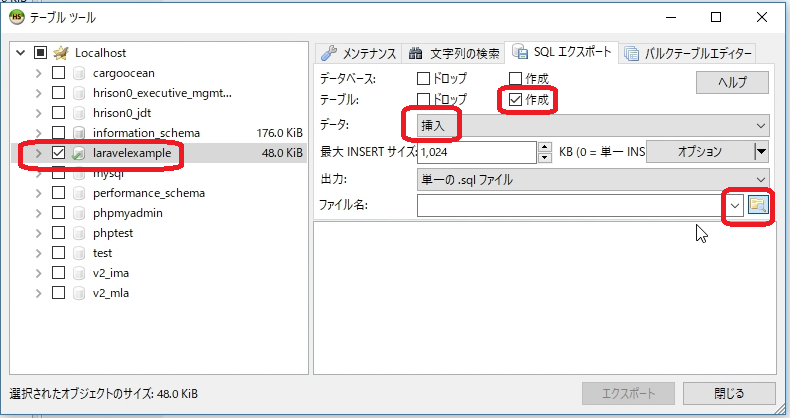
Task: Click the ヘルプ button
Action: pyautogui.click(x=732, y=82)
